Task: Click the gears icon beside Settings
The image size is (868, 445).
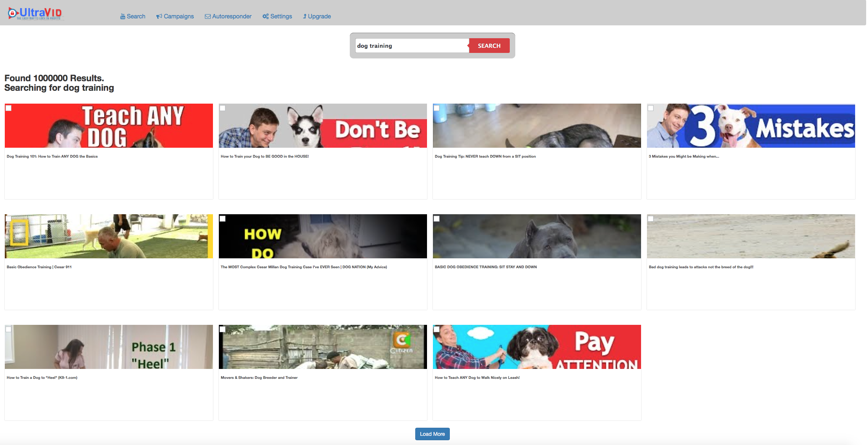Action: pos(265,17)
